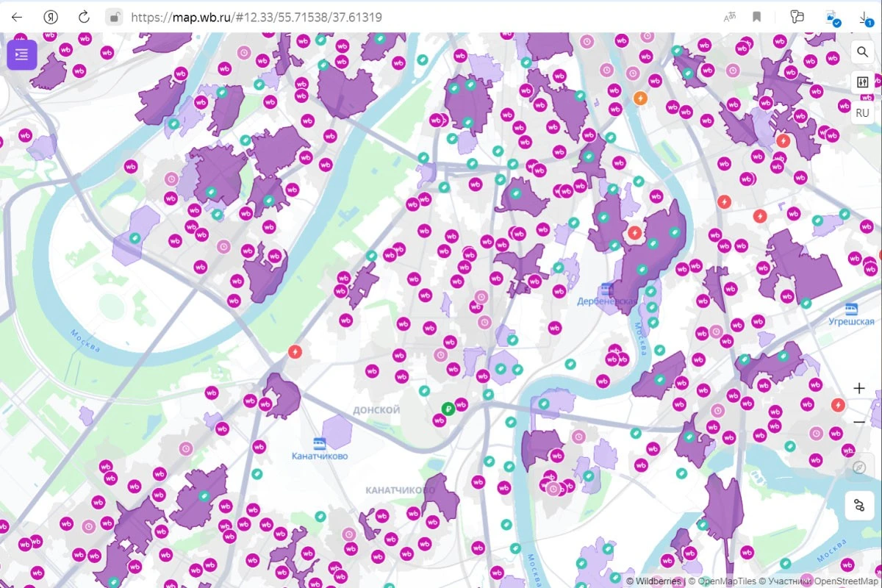Zoom out with the minus button
Viewport: 882px width, 588px height.
859,422
